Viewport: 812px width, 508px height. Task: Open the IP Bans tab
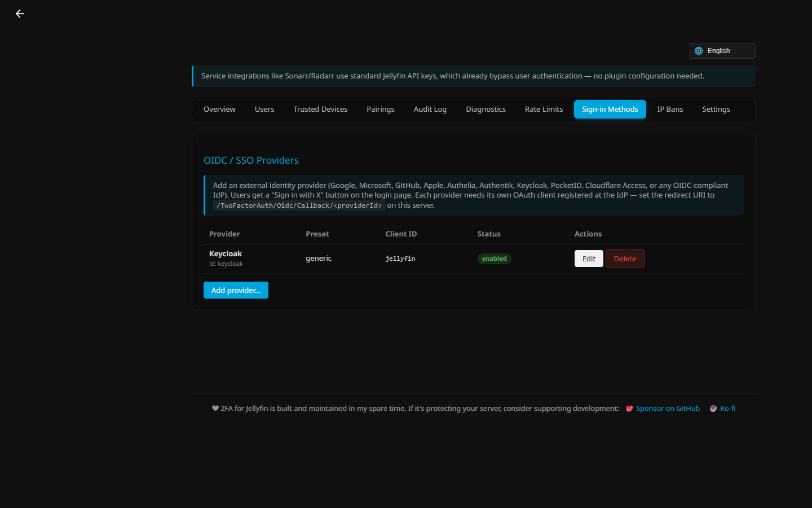coord(670,110)
